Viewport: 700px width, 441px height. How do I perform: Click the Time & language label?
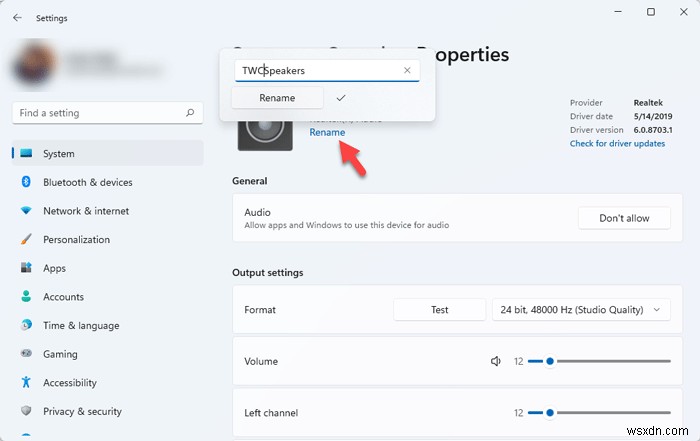(x=81, y=325)
